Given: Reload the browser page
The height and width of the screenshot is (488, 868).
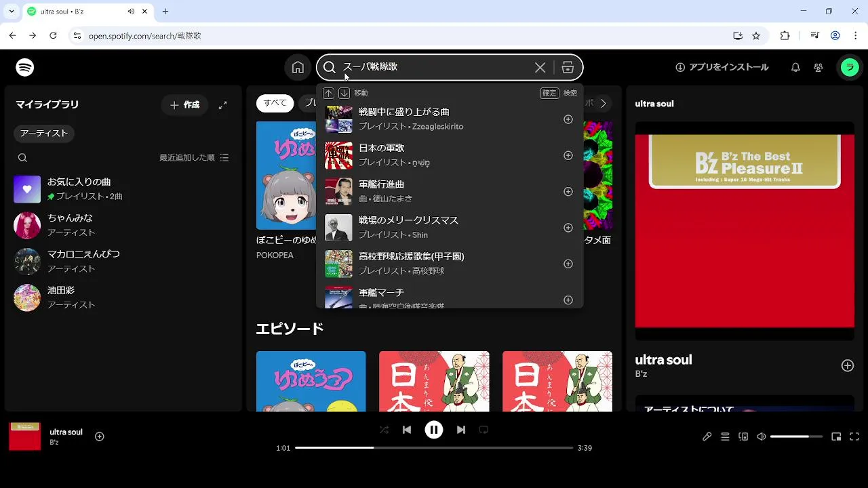Looking at the screenshot, I should 53,35.
